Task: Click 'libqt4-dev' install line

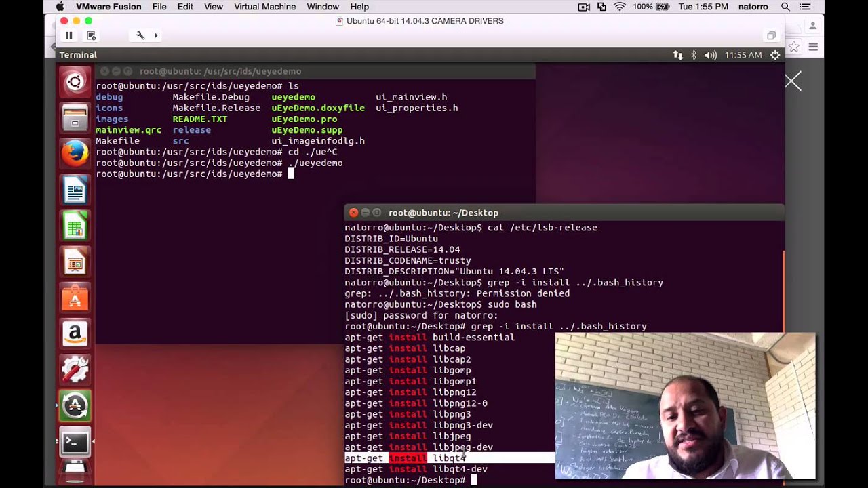Action: [x=416, y=469]
